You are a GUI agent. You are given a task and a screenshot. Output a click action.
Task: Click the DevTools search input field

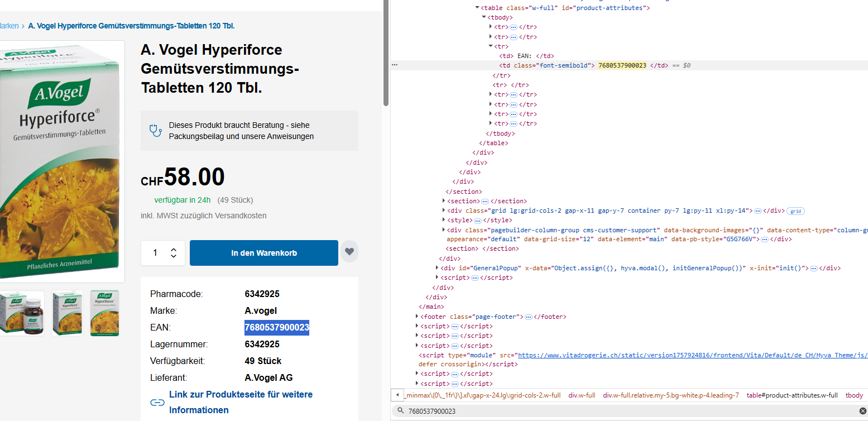[x=631, y=412]
